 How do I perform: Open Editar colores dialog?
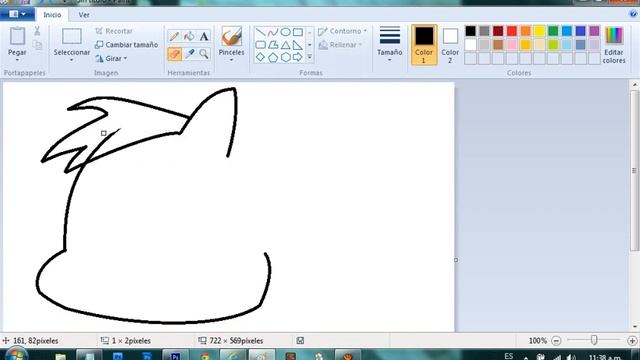point(614,45)
